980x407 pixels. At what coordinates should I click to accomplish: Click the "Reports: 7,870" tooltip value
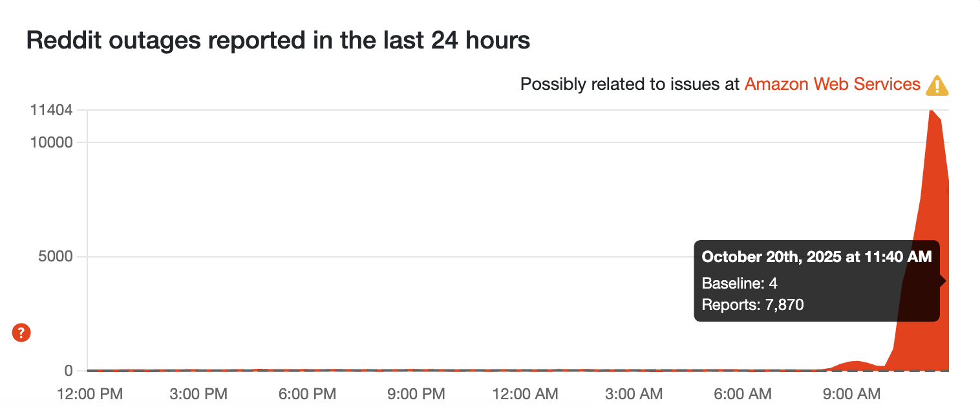pyautogui.click(x=752, y=304)
